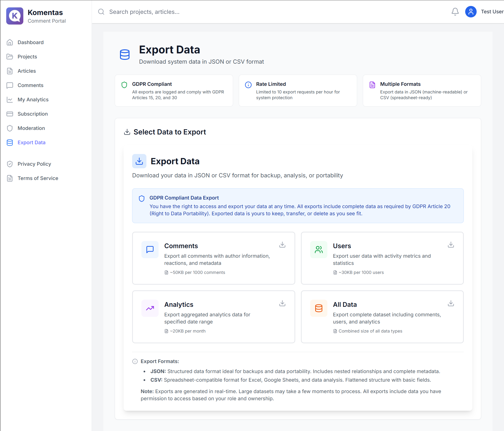Click the orange All Data database icon
The image size is (504, 431).
(x=318, y=308)
